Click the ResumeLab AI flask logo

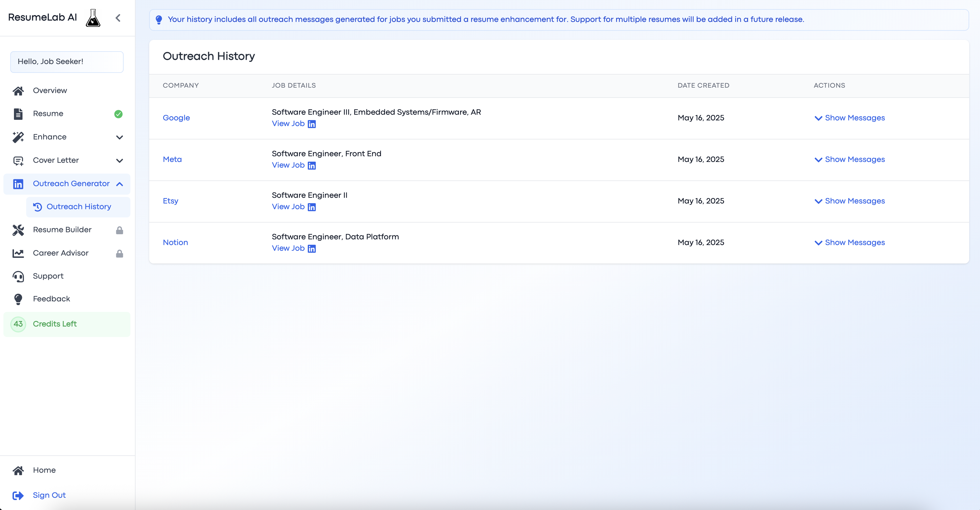(x=93, y=18)
